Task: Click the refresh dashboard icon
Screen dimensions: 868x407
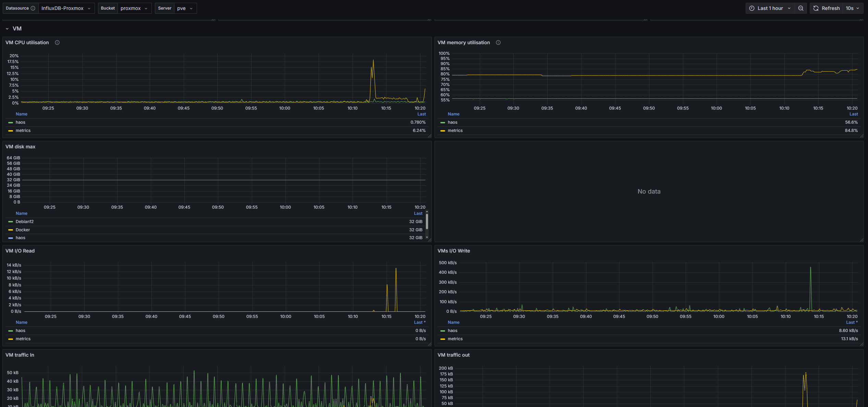Action: point(816,8)
